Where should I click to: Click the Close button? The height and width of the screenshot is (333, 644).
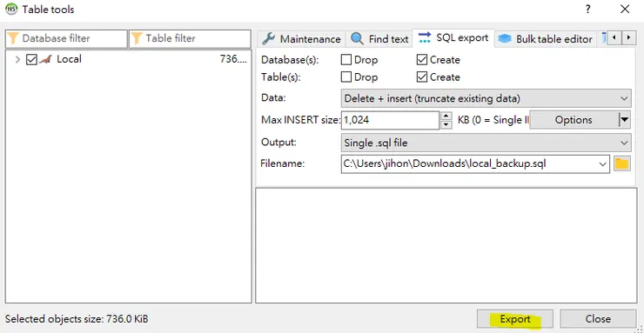pos(598,319)
